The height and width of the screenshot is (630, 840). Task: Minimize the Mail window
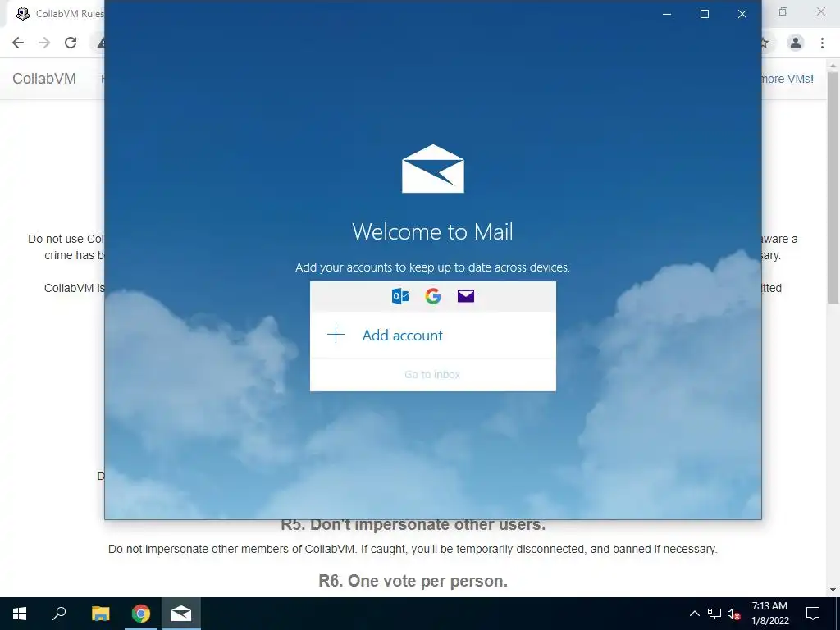click(667, 14)
